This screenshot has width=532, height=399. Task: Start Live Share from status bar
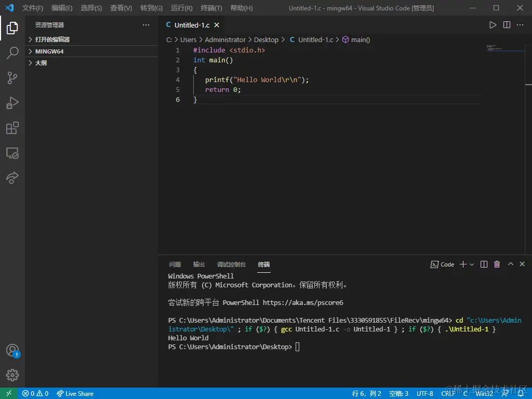75,394
